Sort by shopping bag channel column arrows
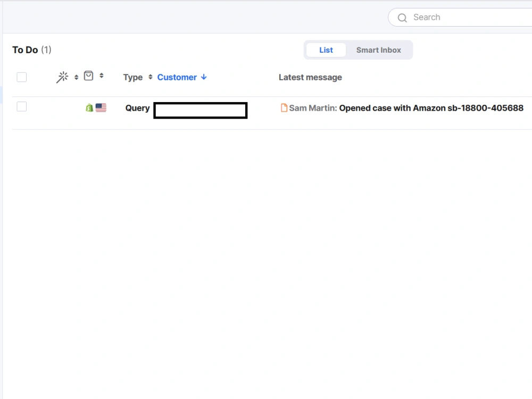 pos(102,76)
